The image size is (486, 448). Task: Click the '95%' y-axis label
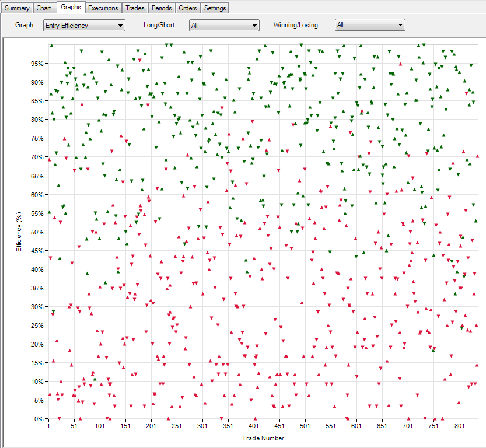click(37, 64)
